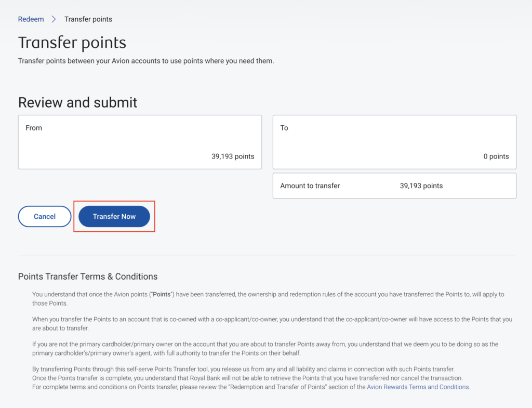Select the Transfer points breadcrumb item

(x=88, y=19)
